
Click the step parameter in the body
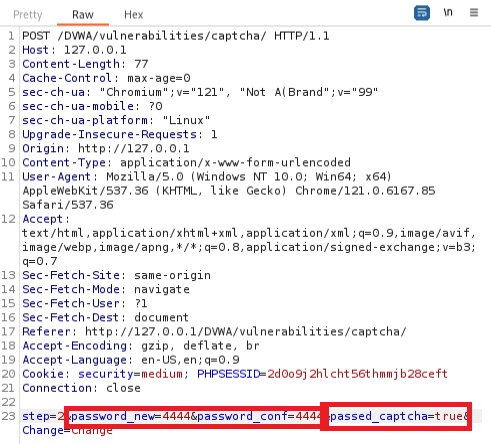click(x=36, y=416)
